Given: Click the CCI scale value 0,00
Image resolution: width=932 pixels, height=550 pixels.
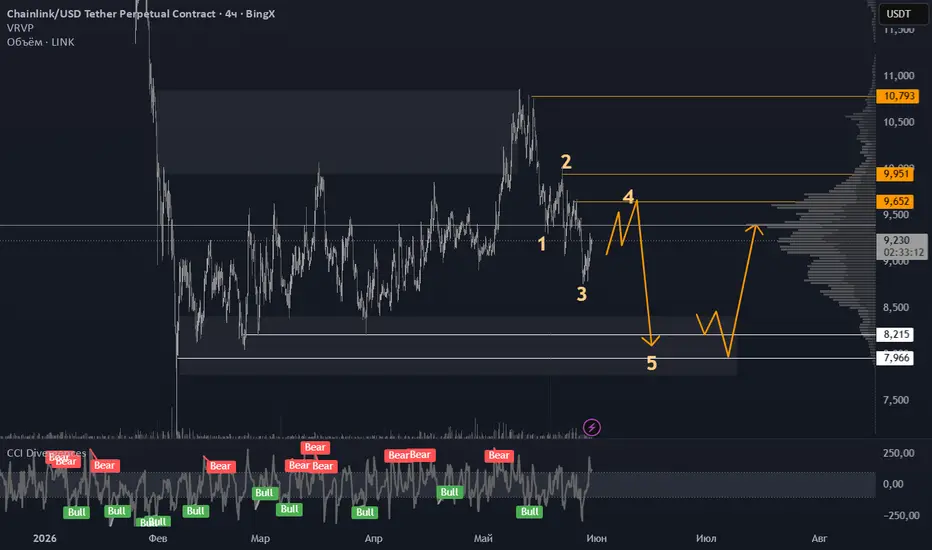Looking at the screenshot, I should [x=893, y=484].
